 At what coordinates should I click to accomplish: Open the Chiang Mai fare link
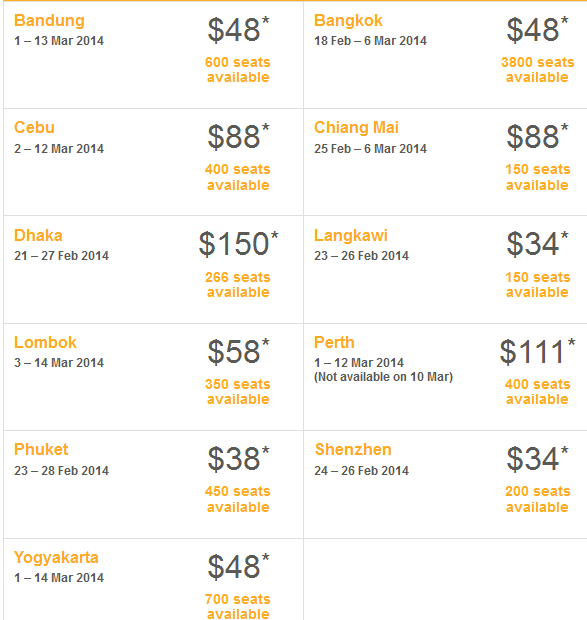pyautogui.click(x=356, y=128)
